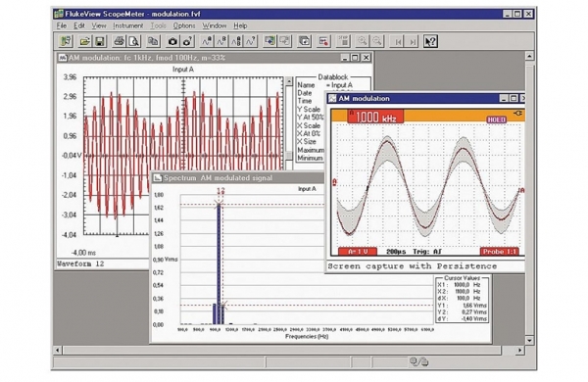588x382 pixels.
Task: Click the Print Preview toolbar icon
Action: (134, 41)
